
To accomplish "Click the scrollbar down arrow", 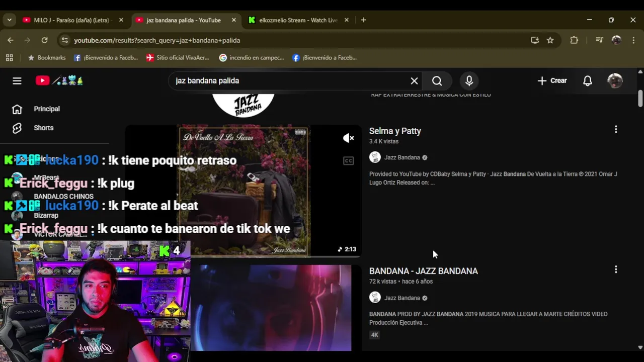I will coord(640,347).
